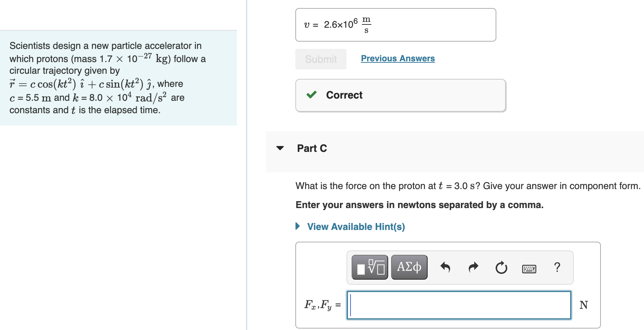Image resolution: width=644 pixels, height=330 pixels.
Task: Expand the View Available Hint(s) triangle
Action: [298, 226]
